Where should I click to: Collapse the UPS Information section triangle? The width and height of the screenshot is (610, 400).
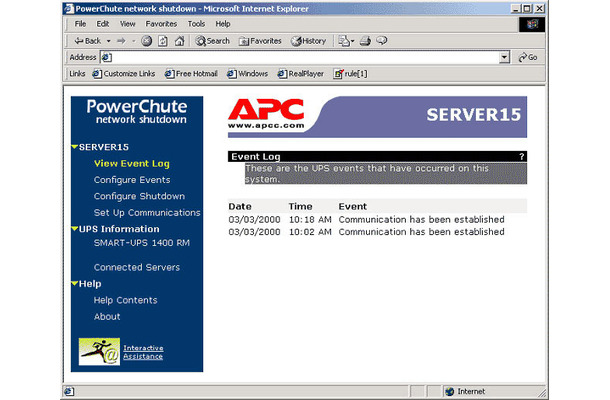pos(74,229)
